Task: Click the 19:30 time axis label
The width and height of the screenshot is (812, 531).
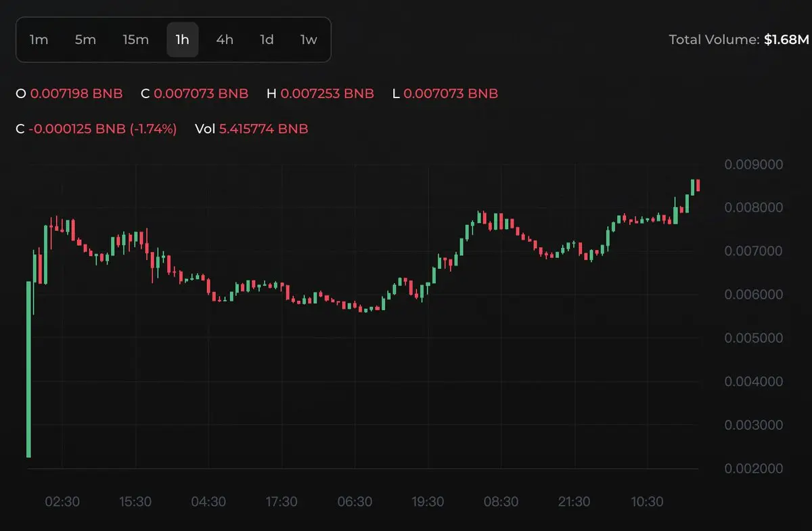Action: [428, 502]
